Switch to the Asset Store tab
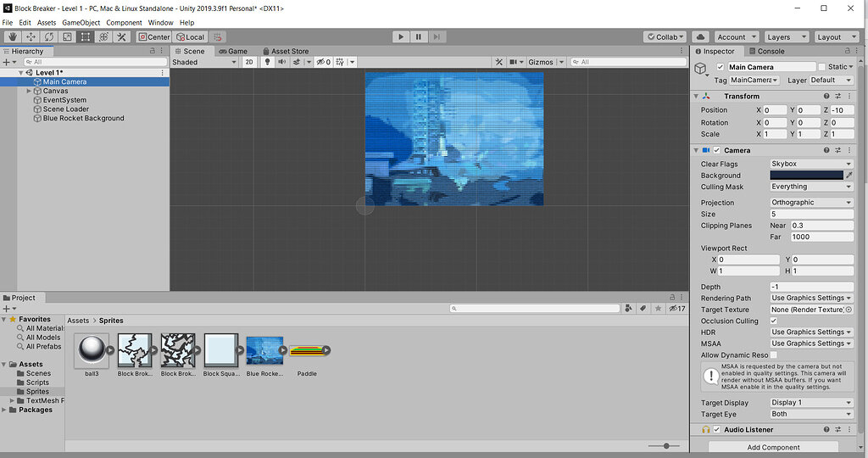Image resolution: width=868 pixels, height=458 pixels. pos(286,51)
